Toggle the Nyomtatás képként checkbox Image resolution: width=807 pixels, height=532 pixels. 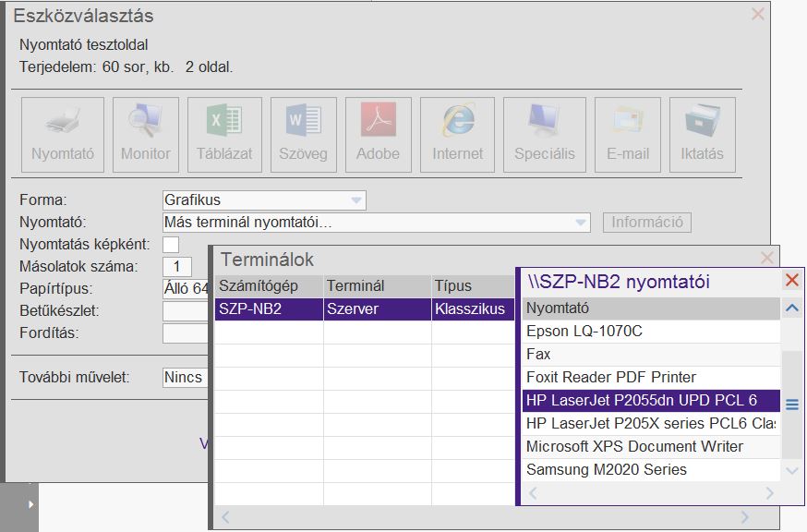pos(171,244)
